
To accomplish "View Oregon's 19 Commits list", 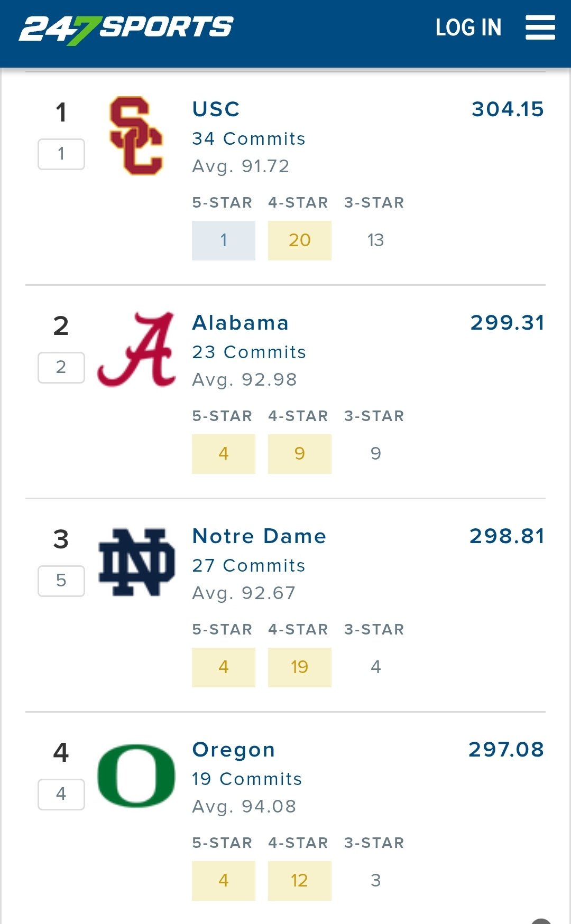I will [247, 779].
